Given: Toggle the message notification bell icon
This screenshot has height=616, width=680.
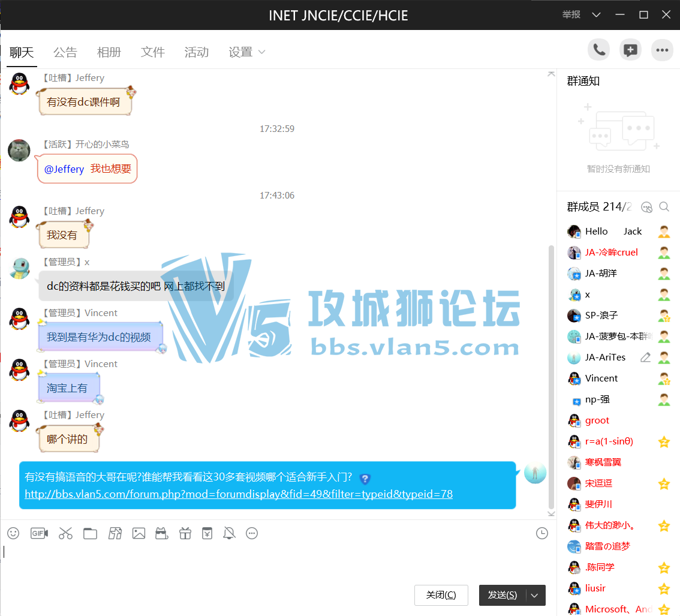Looking at the screenshot, I should [230, 533].
